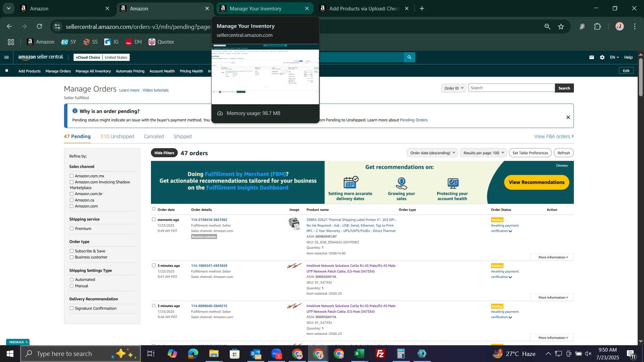The image size is (644, 362).
Task: Tick the select-all orders header checkbox
Action: [154, 209]
